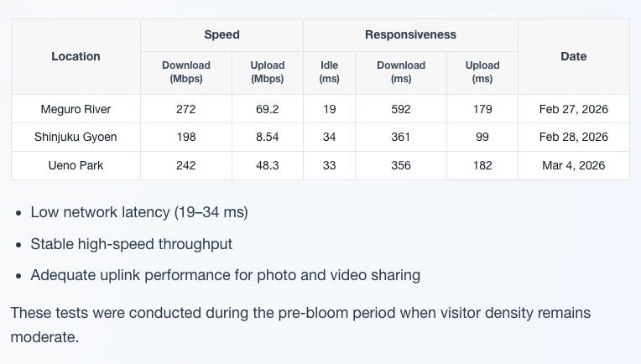Select the 8.54 upload speed cell

[267, 137]
